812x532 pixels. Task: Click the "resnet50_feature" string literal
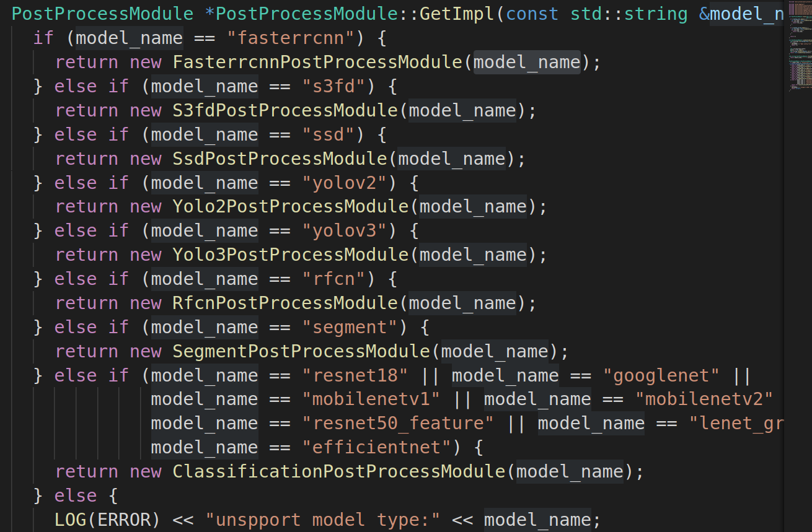pos(398,424)
